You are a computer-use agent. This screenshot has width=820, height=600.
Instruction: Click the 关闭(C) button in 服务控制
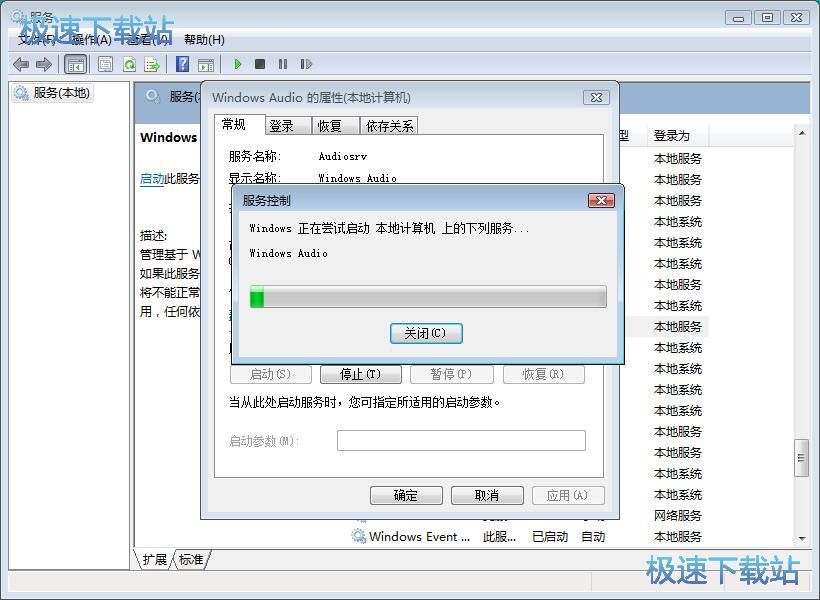[x=426, y=333]
